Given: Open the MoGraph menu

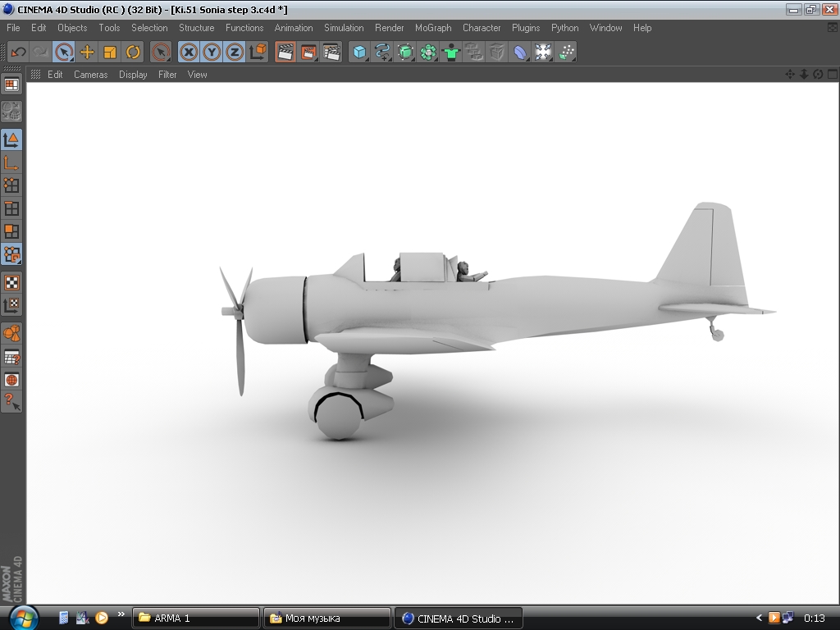Looking at the screenshot, I should coord(433,28).
